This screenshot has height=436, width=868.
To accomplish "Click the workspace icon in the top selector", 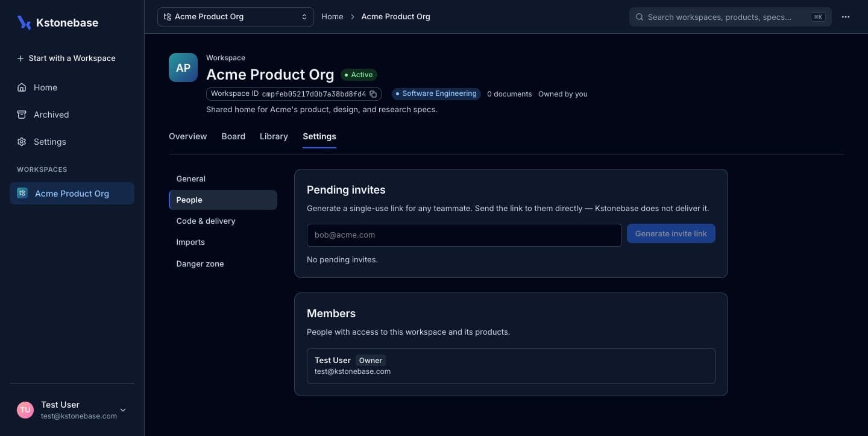I will 168,17.
